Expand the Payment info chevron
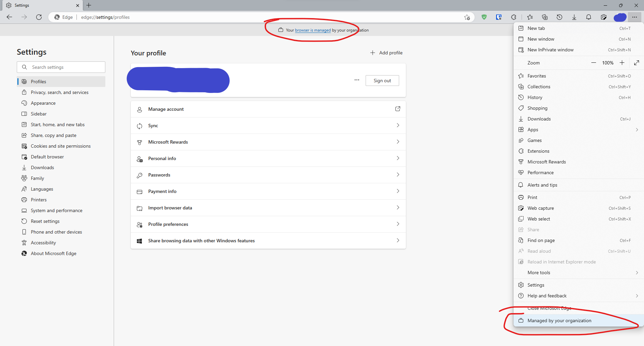This screenshot has width=644, height=346. pyautogui.click(x=398, y=191)
